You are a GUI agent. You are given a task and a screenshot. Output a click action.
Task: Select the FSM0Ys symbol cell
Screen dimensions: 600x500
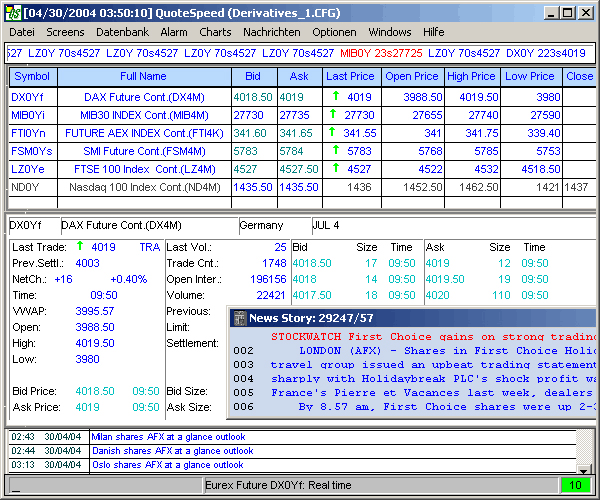tap(29, 151)
